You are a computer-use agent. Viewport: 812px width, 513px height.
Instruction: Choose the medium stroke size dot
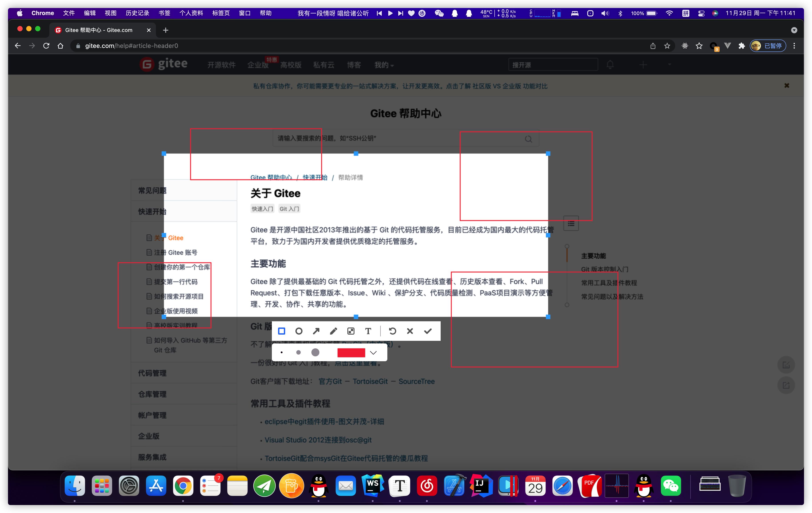coord(299,352)
